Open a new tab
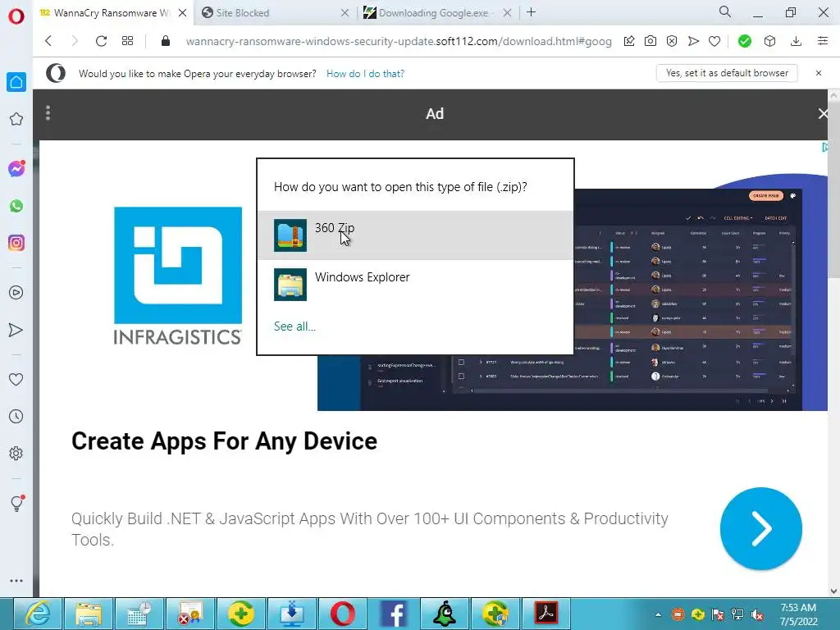Screen dimensions: 840x630 (531, 12)
